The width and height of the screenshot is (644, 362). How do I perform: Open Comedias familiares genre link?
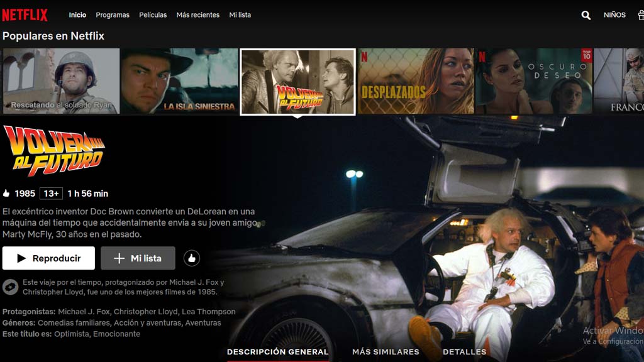click(74, 322)
